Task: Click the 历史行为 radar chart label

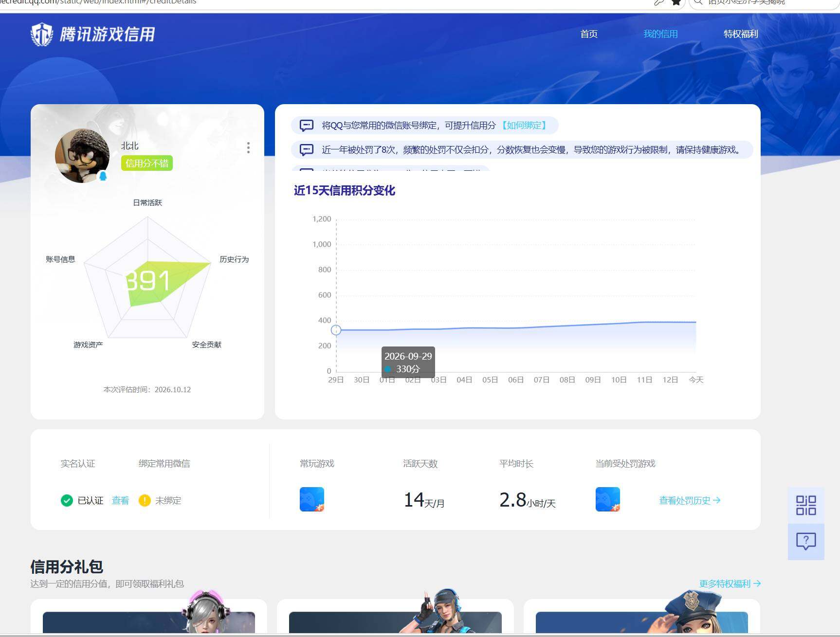Action: tap(234, 259)
